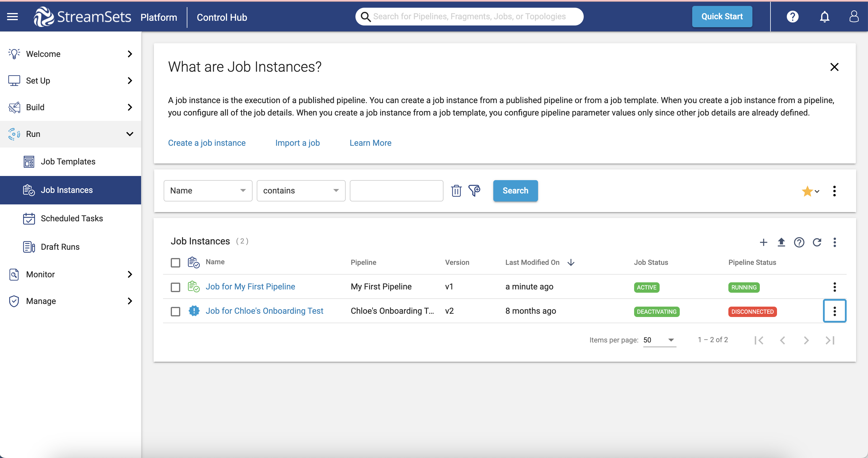Viewport: 868px width, 458px height.
Task: Add a new job instance with the plus icon
Action: tap(764, 242)
